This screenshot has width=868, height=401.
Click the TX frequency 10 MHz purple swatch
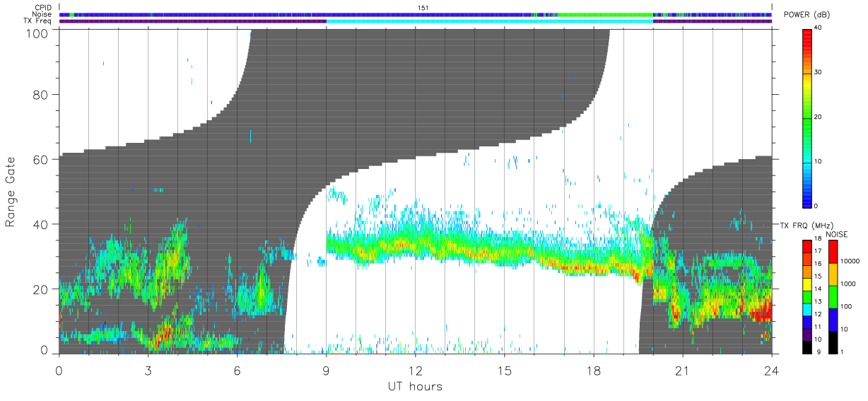[807, 335]
